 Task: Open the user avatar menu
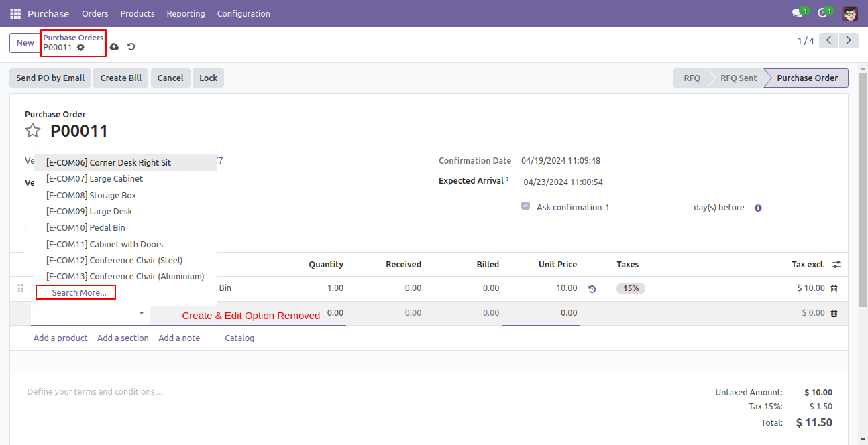tap(850, 13)
